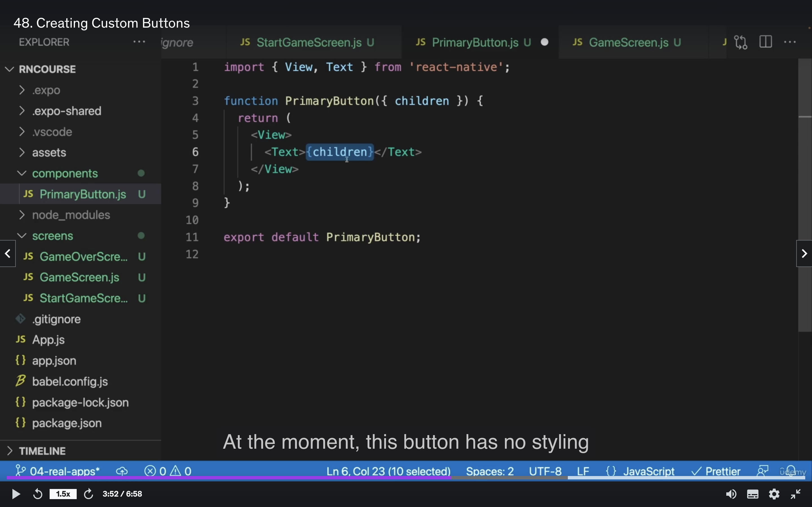Open the source control compare changes icon

coord(741,42)
